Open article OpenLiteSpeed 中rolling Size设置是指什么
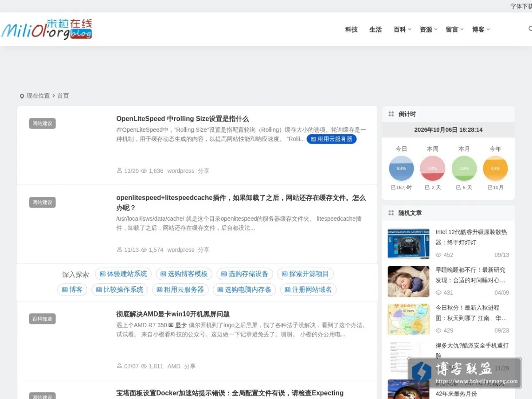 point(183,119)
